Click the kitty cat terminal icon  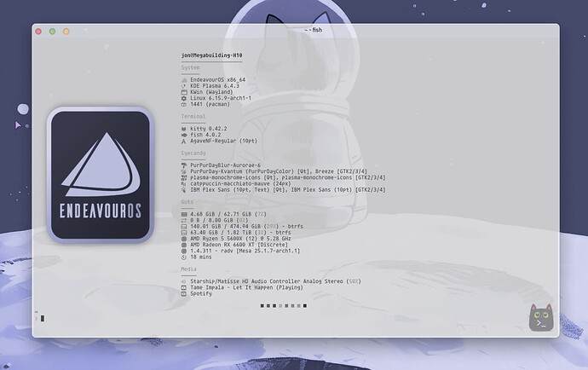541,317
